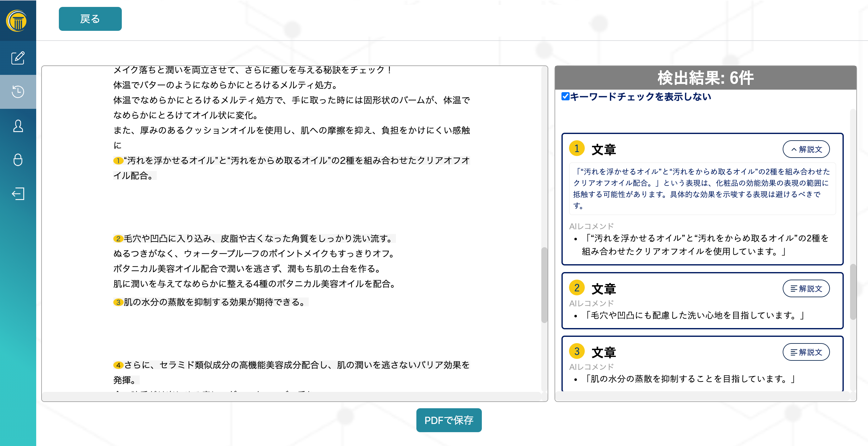Expand the 解説文 for result 2
868x446 pixels.
click(x=806, y=289)
